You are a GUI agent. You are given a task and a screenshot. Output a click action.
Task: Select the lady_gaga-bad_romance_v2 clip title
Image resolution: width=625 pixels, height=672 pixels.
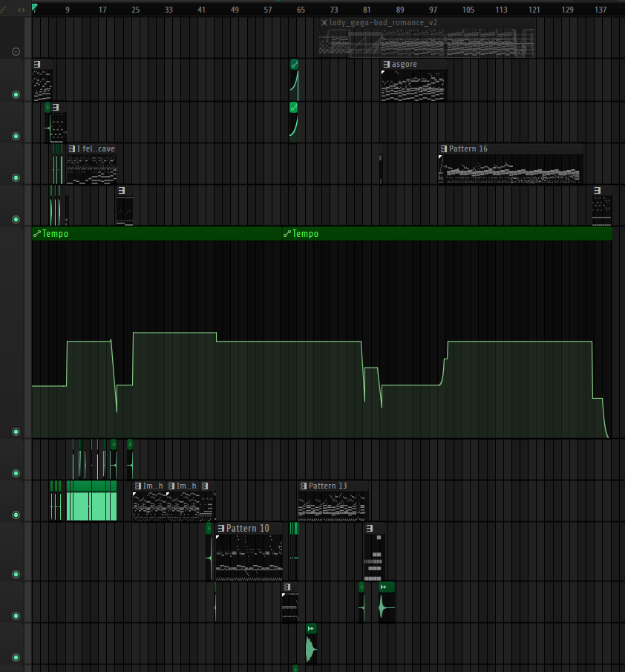point(384,23)
